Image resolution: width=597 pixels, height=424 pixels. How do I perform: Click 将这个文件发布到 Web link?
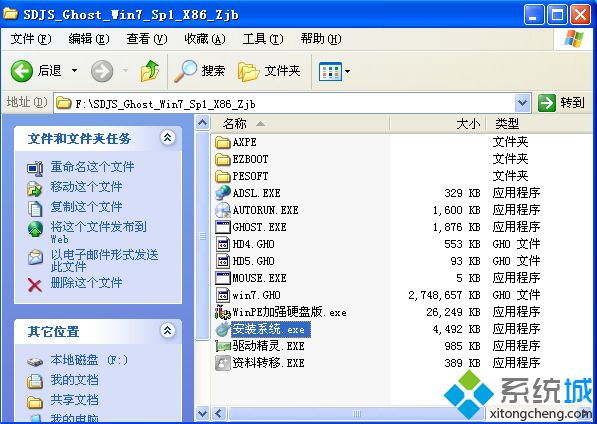coord(98,233)
